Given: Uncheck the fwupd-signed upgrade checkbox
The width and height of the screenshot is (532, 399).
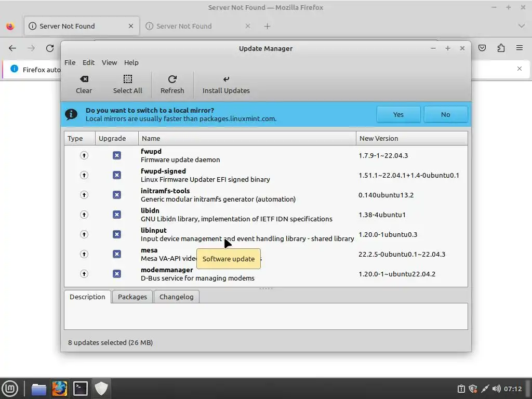Looking at the screenshot, I should click(117, 175).
